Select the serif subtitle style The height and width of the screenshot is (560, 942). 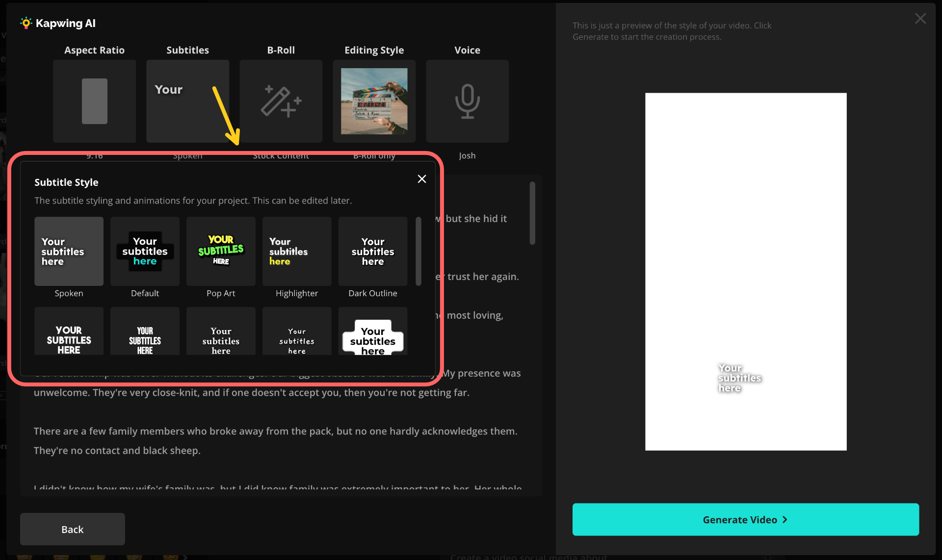pos(221,331)
